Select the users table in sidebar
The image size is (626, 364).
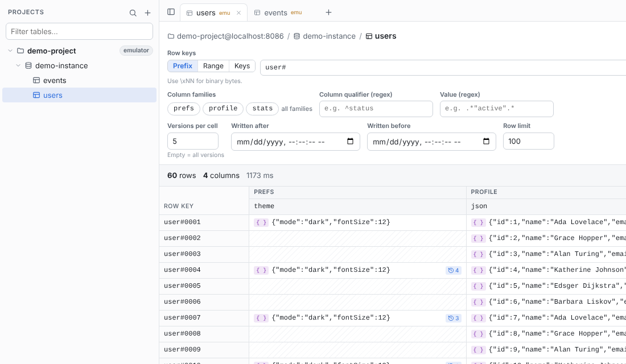[80, 96]
